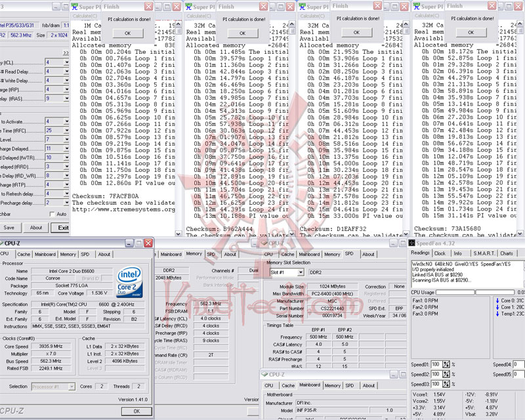Open the tRTP dropdown in MemSet
Viewport: 525px width, 420px height.
[66, 184]
